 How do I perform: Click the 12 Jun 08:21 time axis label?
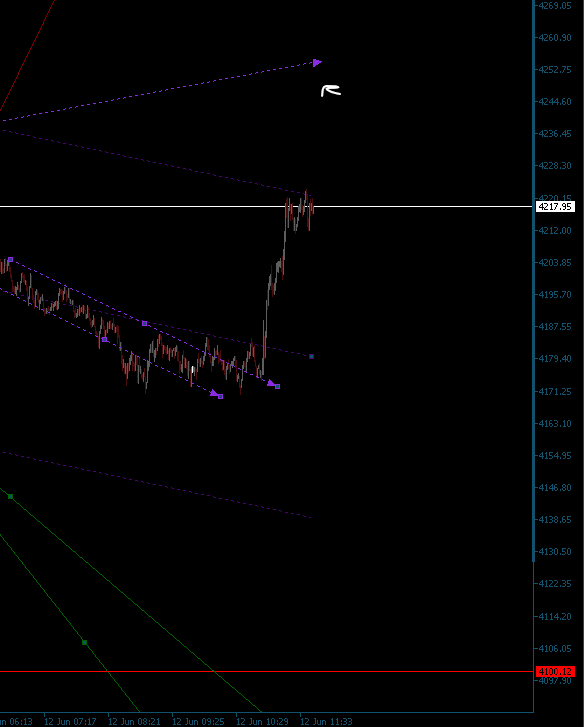click(134, 722)
